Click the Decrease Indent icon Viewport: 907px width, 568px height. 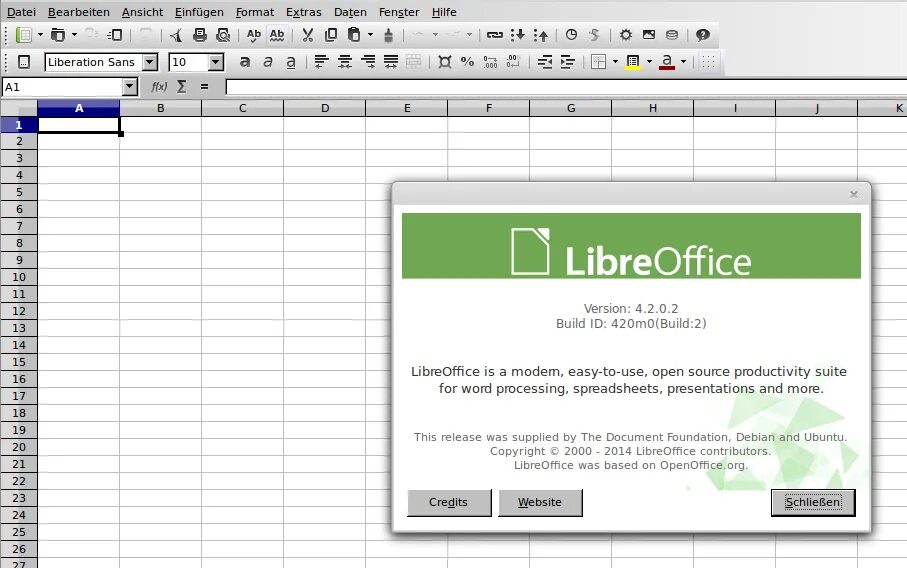545,62
